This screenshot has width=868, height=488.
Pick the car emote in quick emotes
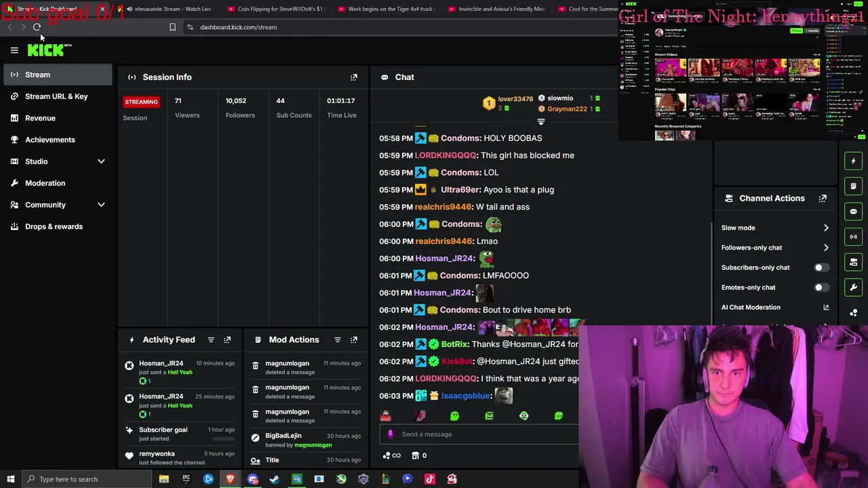[x=385, y=416]
